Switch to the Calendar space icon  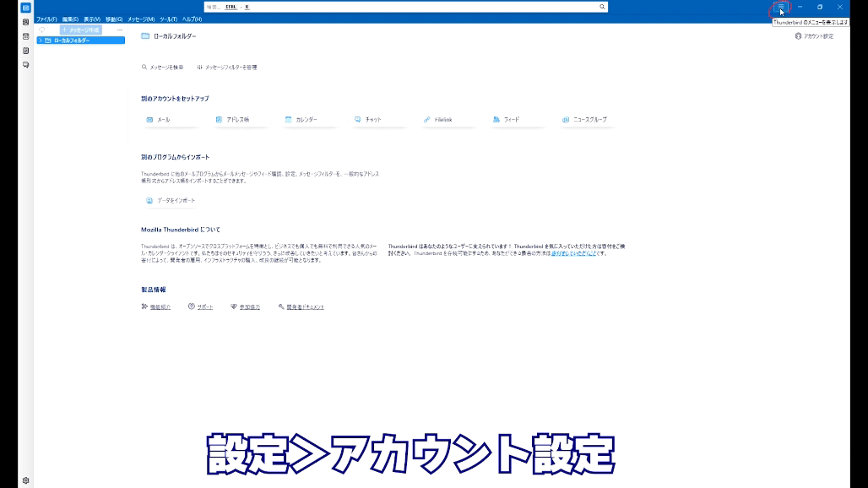[x=26, y=36]
